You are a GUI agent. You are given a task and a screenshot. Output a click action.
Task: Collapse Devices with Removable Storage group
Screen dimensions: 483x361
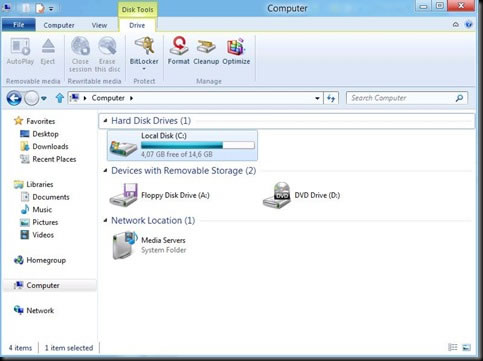105,170
